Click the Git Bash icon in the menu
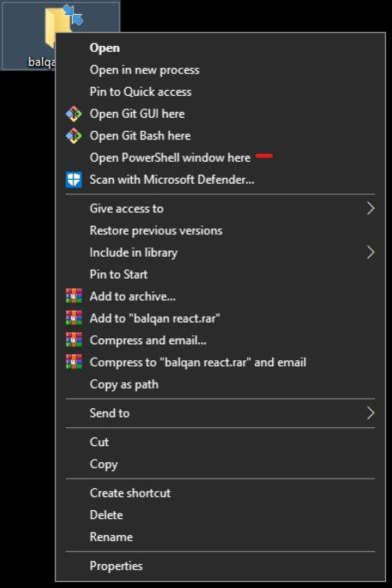Screen dimensions: 392x588 tap(74, 136)
